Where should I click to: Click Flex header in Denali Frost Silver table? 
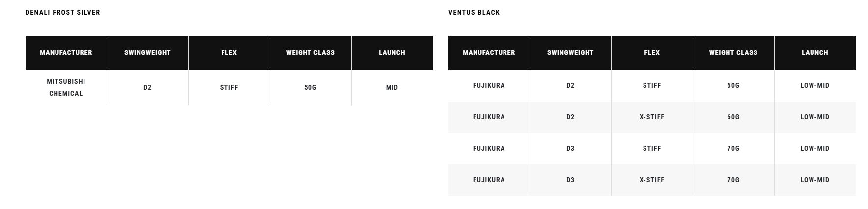point(229,52)
